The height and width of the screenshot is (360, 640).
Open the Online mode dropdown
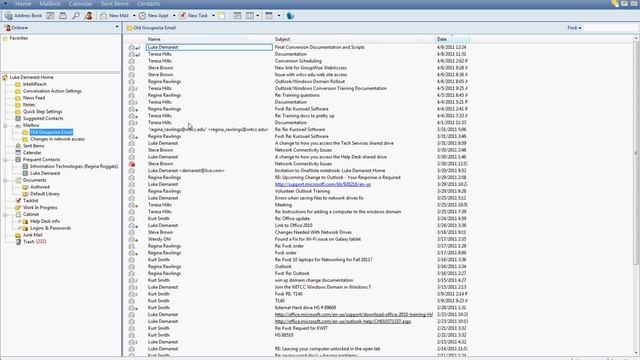coord(17,28)
